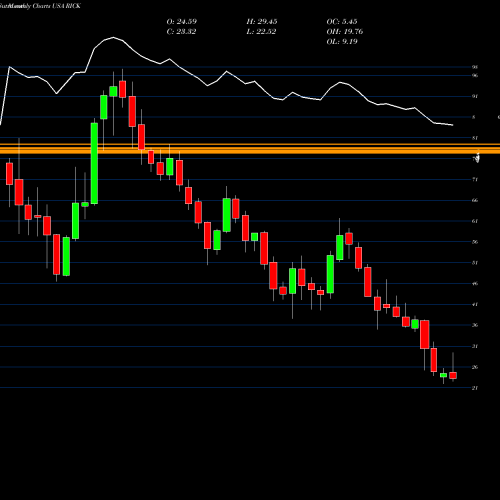500x500 pixels.
Task: Click the 'L: 22.52' low value
Action: tap(261, 32)
